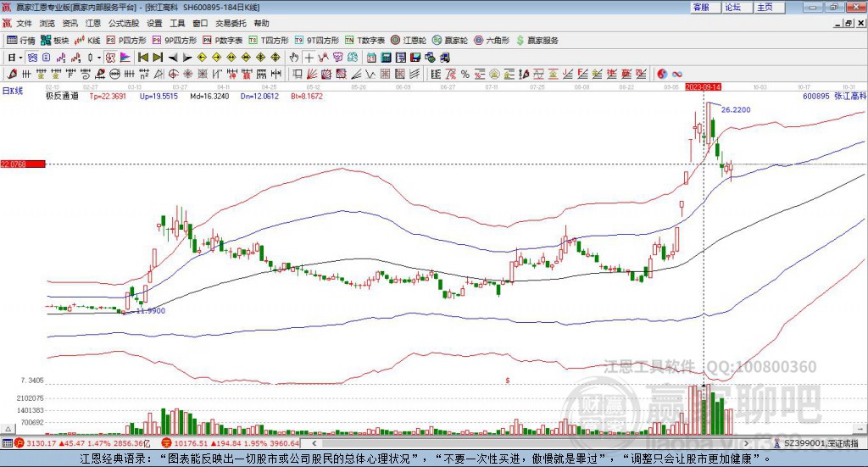Open 赢家服务 service

click(537, 41)
